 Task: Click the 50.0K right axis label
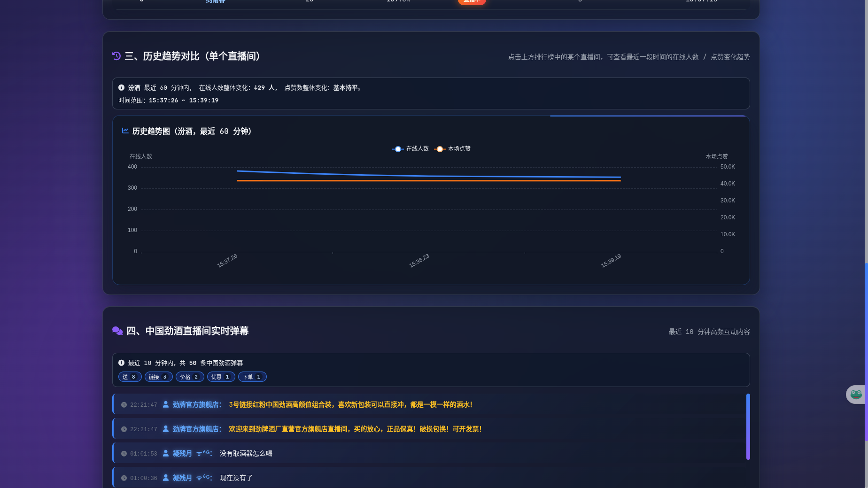(x=728, y=167)
